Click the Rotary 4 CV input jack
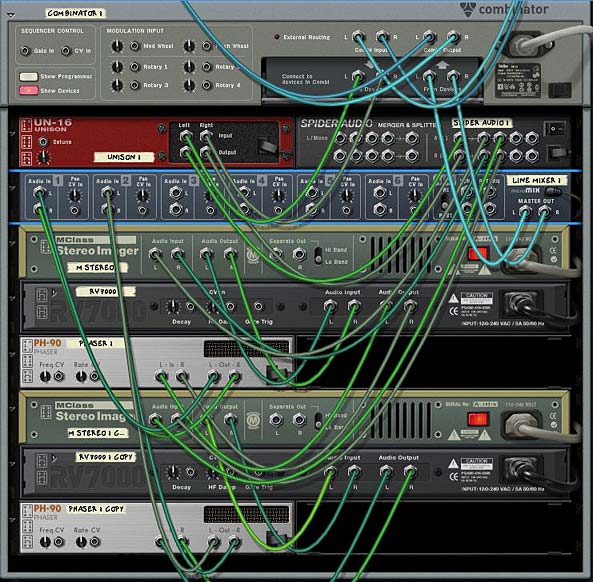Viewport: 593px width, 582px height. [206, 85]
